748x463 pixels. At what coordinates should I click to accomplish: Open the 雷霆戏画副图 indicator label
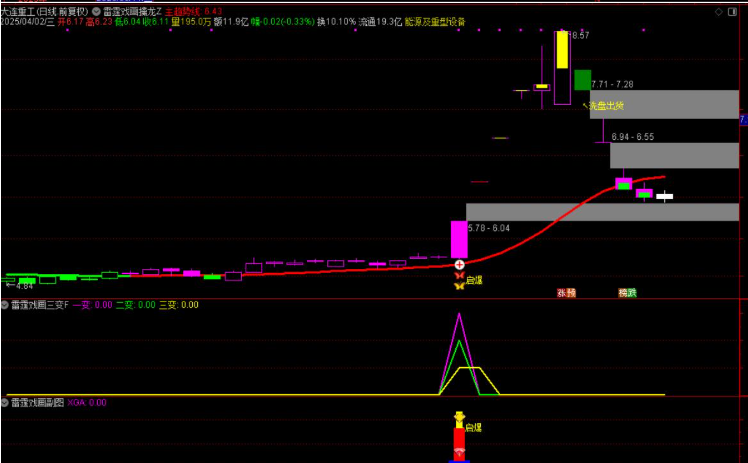pyautogui.click(x=37, y=402)
